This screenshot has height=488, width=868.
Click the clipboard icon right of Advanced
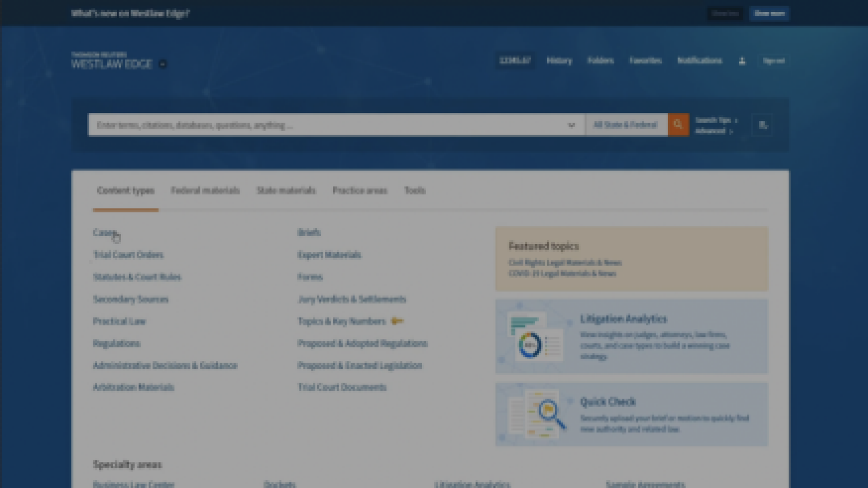tap(762, 125)
